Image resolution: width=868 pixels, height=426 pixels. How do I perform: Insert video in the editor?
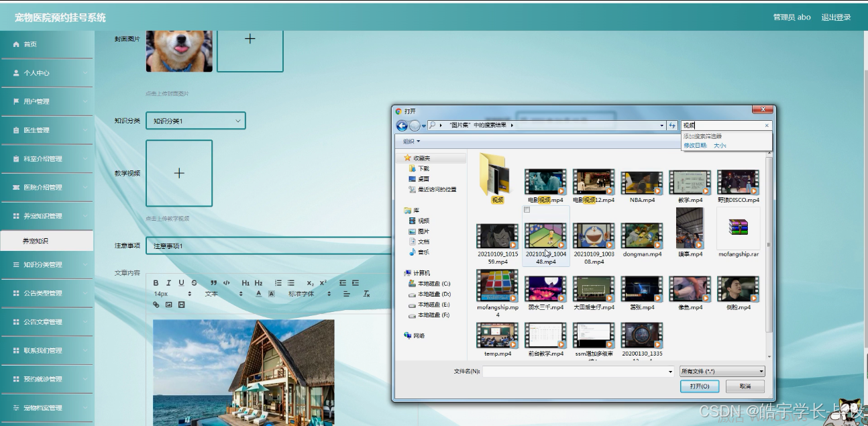click(181, 305)
